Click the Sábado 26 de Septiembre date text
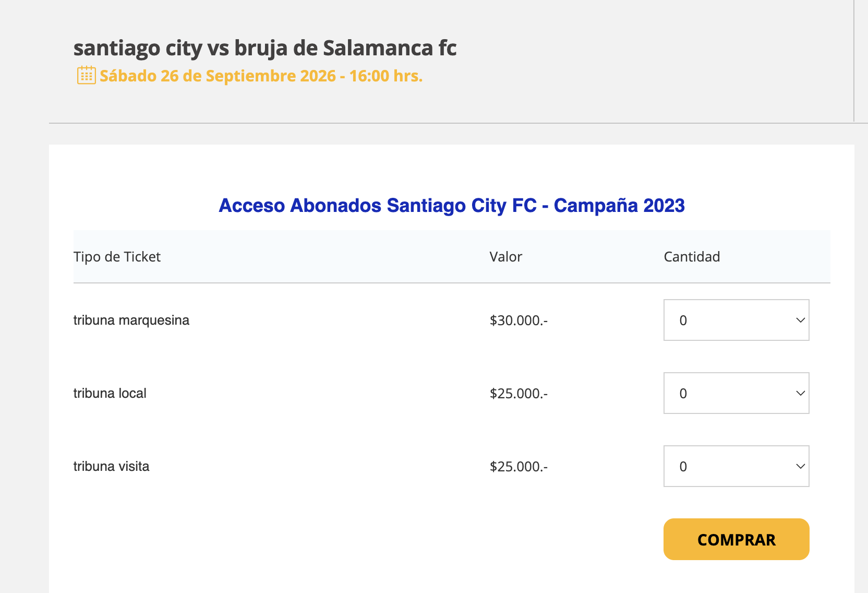Image resolution: width=868 pixels, height=593 pixels. click(x=261, y=76)
